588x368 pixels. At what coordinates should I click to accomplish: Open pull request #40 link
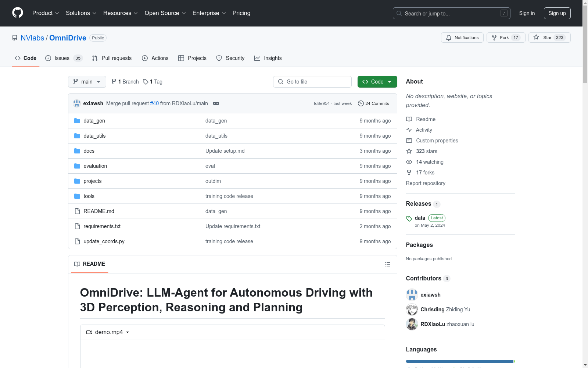click(154, 103)
